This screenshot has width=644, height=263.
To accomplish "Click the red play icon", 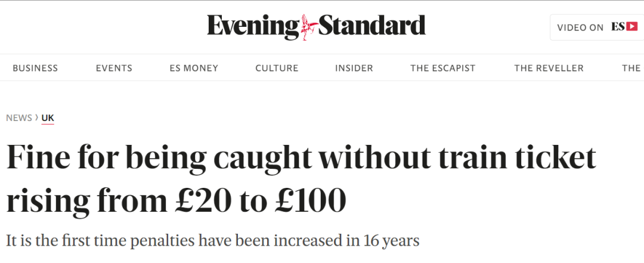I will tap(632, 27).
